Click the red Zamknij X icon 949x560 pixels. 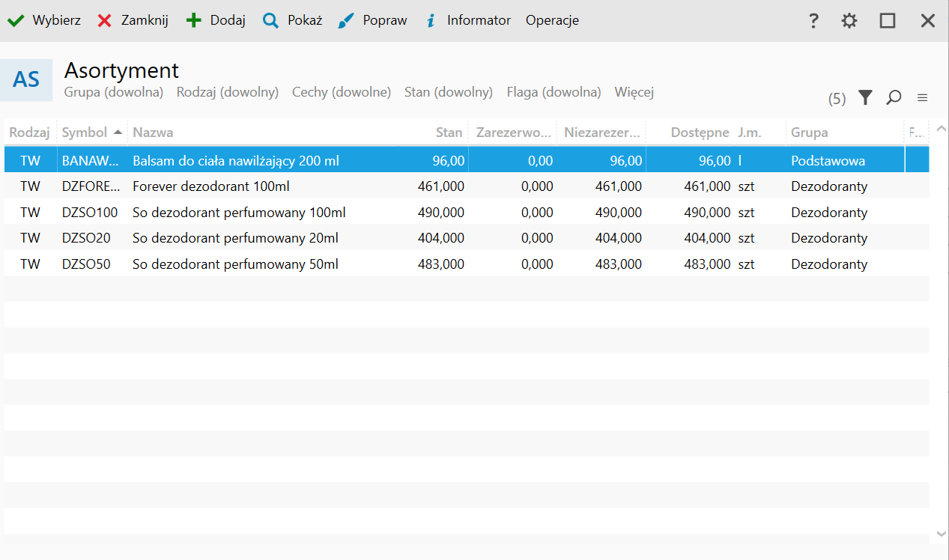[105, 21]
